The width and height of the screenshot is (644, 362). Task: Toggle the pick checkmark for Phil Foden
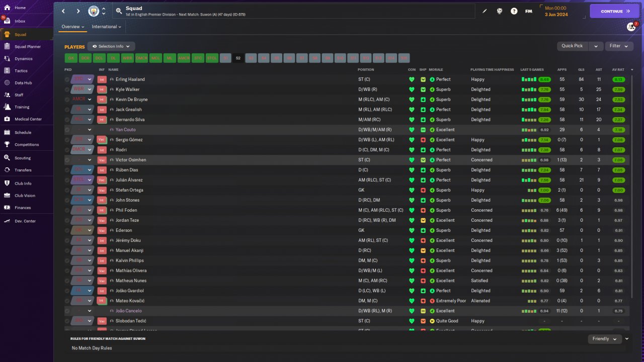67,210
